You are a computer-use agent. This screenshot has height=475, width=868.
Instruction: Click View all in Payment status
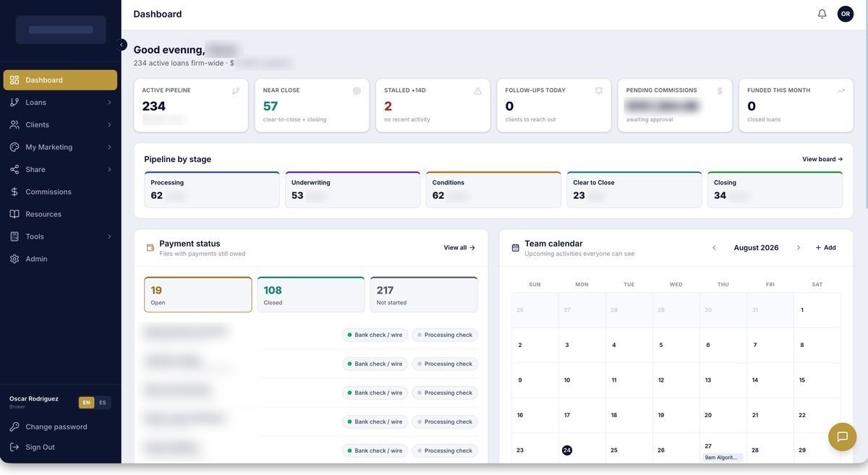tap(459, 248)
